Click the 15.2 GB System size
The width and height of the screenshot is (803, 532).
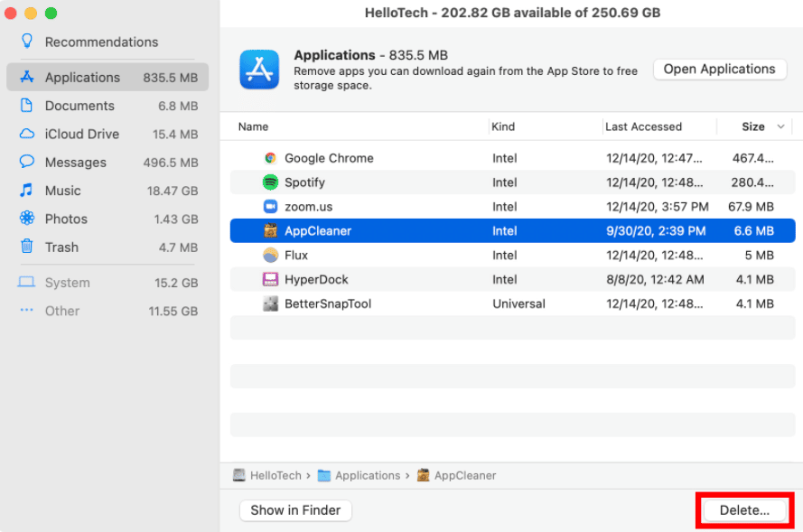176,283
